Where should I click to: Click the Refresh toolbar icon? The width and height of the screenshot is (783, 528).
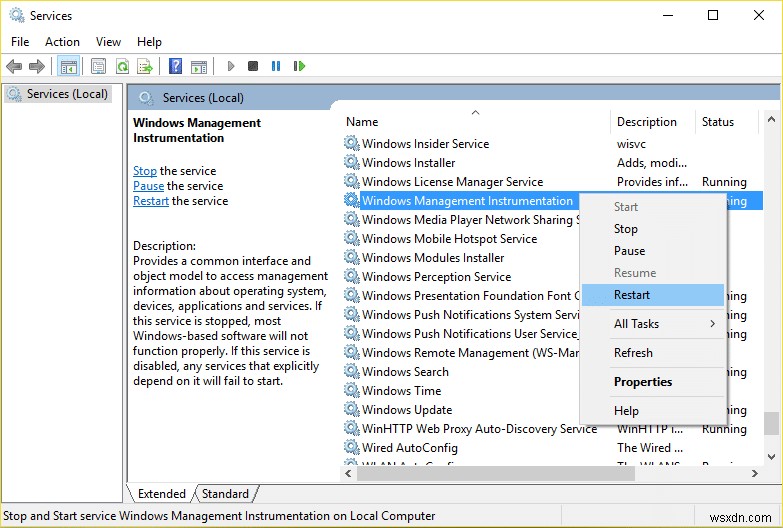[122, 66]
